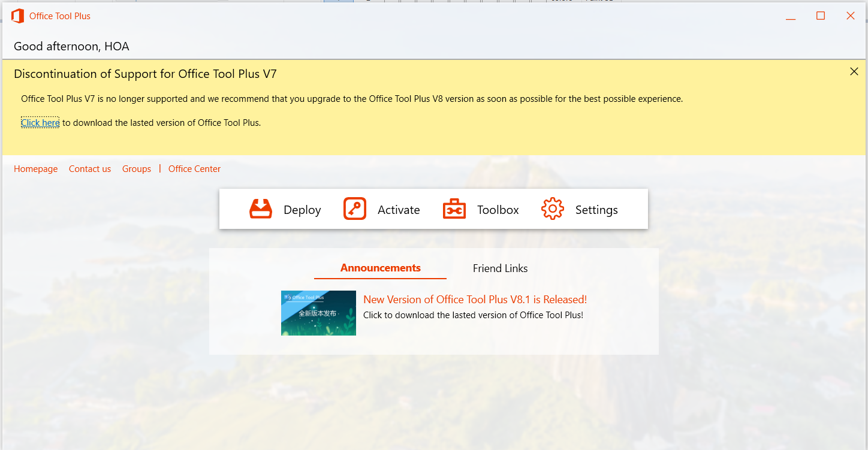The image size is (868, 450).
Task: Click the 'no longer supported' notice sentence
Action: click(x=352, y=99)
